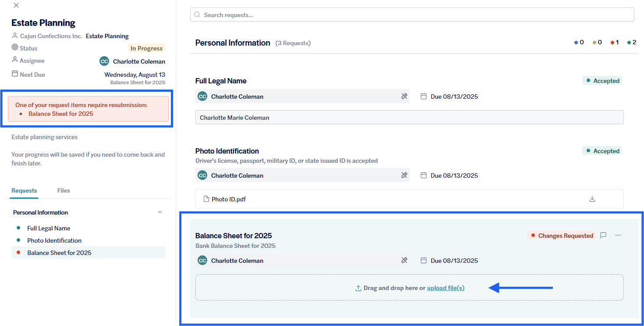The image size is (644, 326).
Task: Click the In Progress status badge
Action: (x=146, y=48)
